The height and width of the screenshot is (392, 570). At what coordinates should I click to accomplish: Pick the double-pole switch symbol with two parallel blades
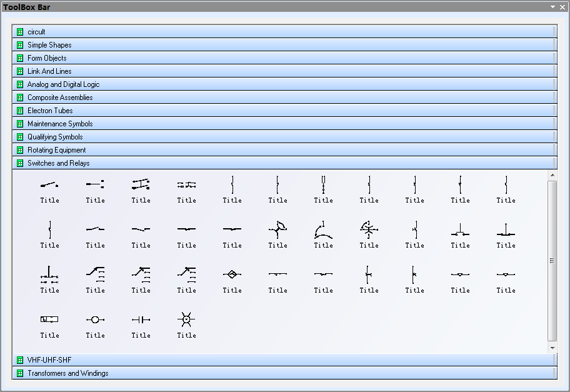pyautogui.click(x=141, y=184)
